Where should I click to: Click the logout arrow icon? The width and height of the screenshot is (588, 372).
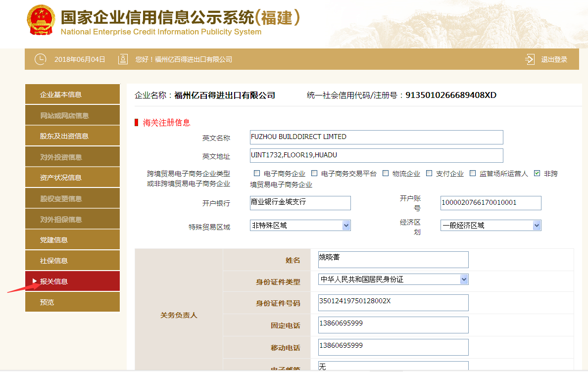(x=530, y=59)
